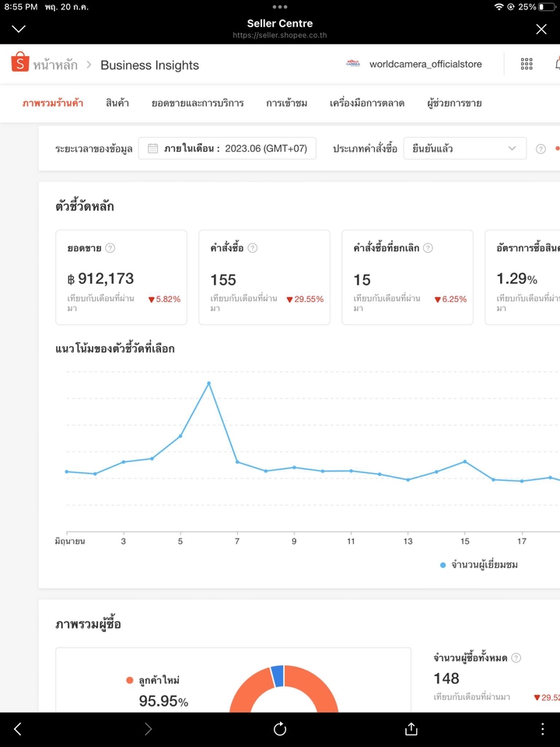Tap the Wi-Fi status icon
560x747 pixels.
click(x=499, y=7)
